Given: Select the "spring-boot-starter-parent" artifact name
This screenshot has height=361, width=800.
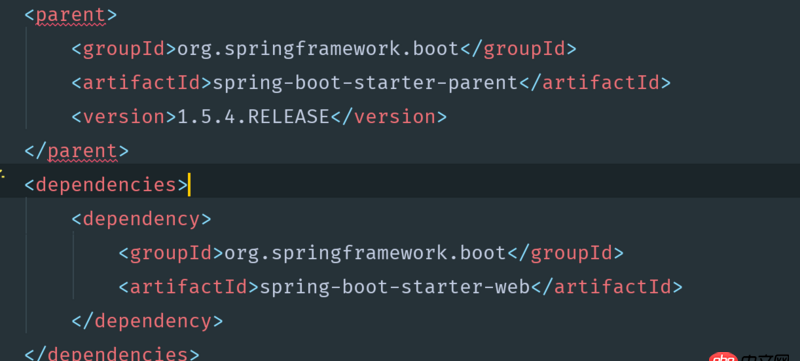Looking at the screenshot, I should pyautogui.click(x=365, y=83).
